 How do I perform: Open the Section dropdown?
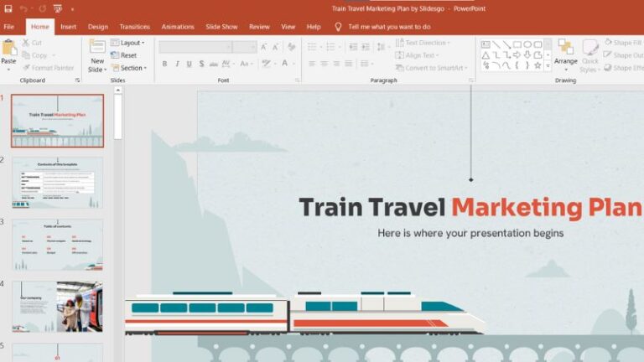[129, 68]
